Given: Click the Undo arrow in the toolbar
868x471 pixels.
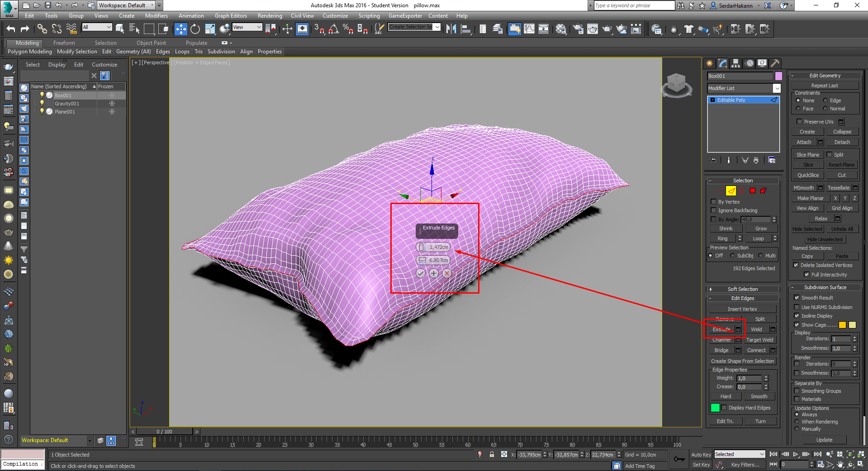Looking at the screenshot, I should pyautogui.click(x=11, y=29).
